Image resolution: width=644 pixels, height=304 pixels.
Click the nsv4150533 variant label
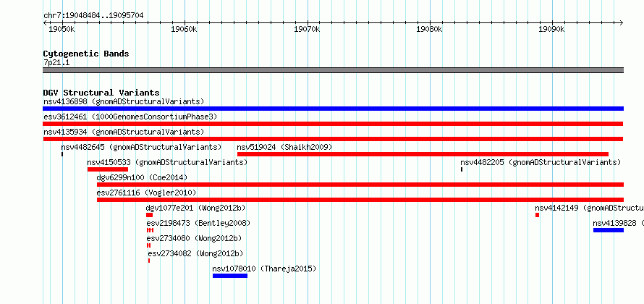tap(167, 162)
